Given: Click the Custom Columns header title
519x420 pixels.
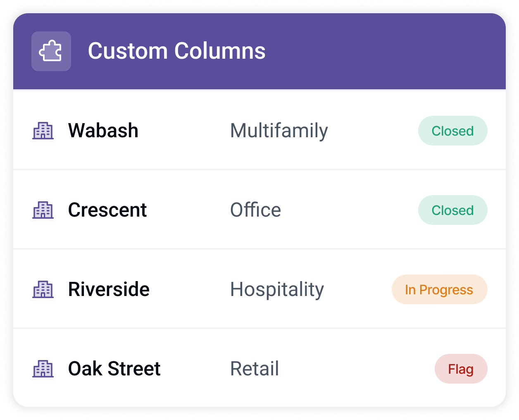Looking at the screenshot, I should click(x=177, y=51).
